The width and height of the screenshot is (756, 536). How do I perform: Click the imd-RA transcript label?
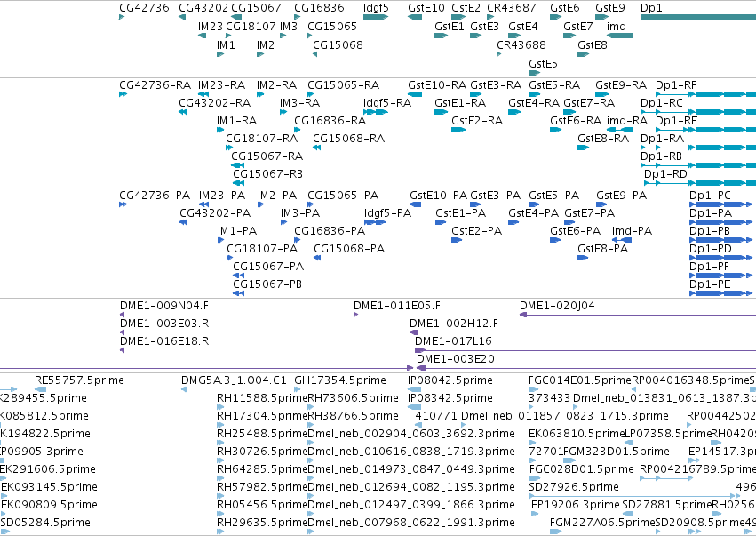coord(627,121)
